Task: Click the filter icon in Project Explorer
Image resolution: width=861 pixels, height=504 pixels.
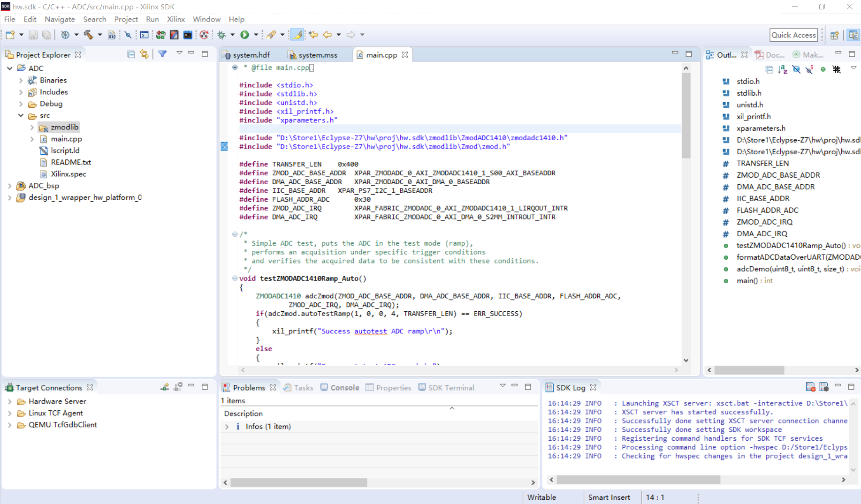Action: click(x=162, y=54)
